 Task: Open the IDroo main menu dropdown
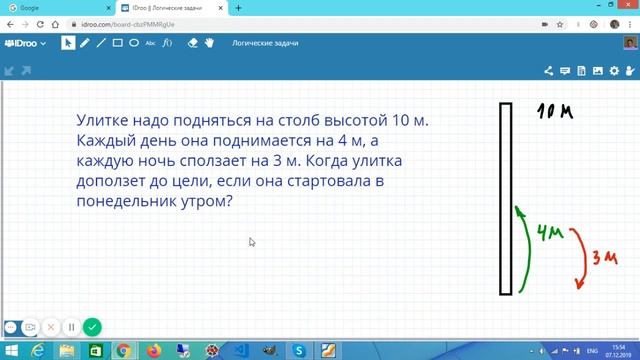(25, 43)
